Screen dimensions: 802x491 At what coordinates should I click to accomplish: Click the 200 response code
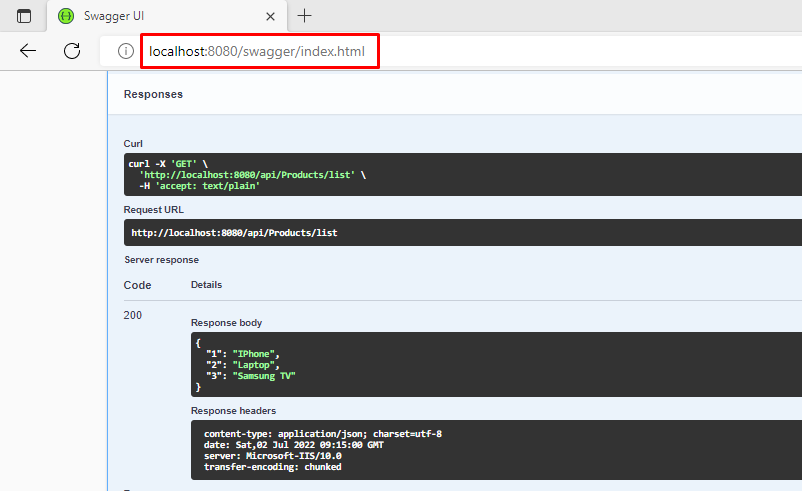click(x=132, y=315)
